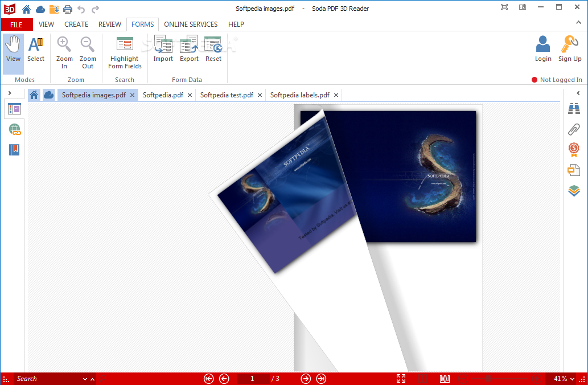
Task: Expand the left side panel arrow
Action: (x=10, y=93)
